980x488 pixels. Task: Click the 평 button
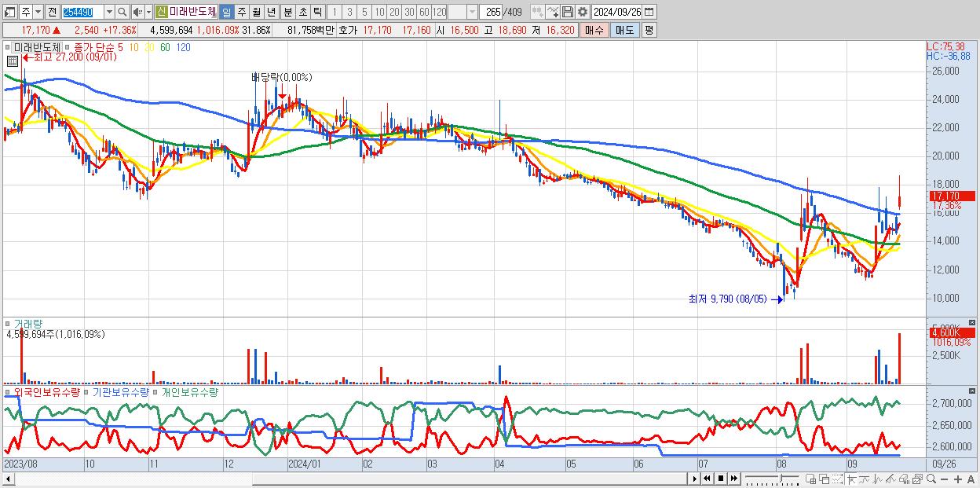click(649, 30)
